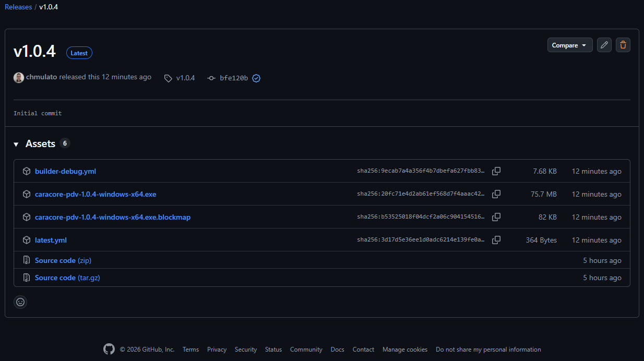The height and width of the screenshot is (361, 644).
Task: Copy the sha256 checksum for builder-debug.yml
Action: pos(496,171)
